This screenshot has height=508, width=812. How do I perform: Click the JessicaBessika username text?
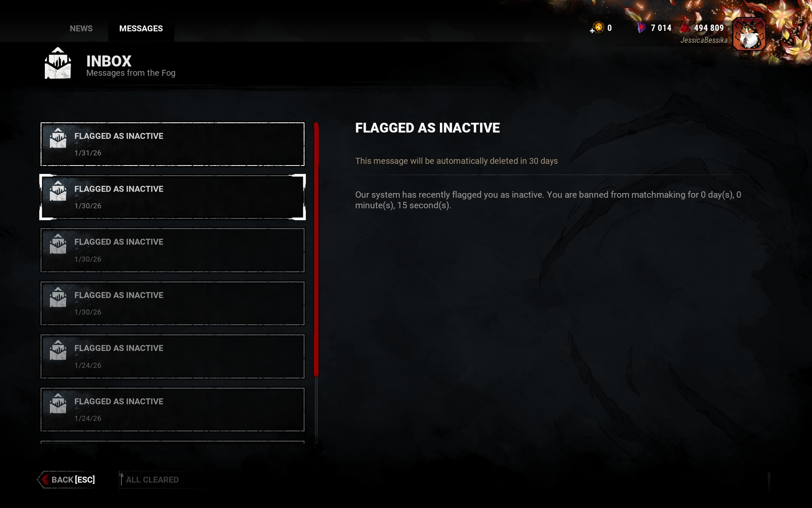tap(704, 40)
